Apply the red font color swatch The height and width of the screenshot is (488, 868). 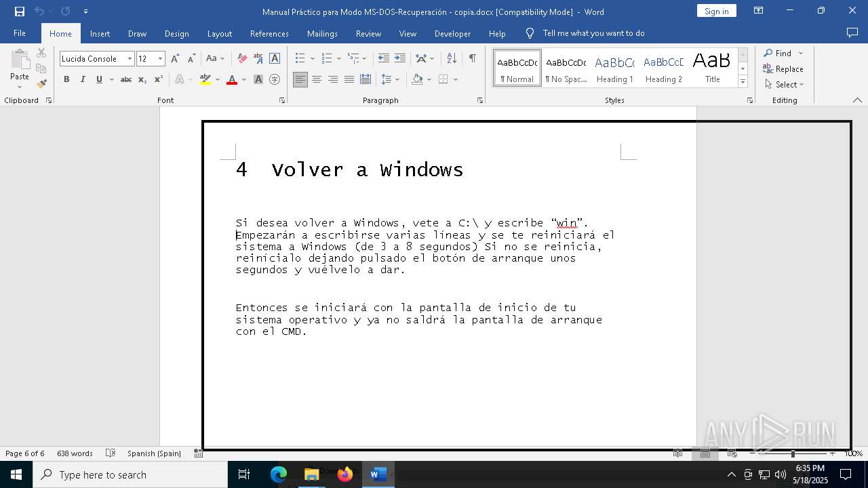tap(232, 79)
